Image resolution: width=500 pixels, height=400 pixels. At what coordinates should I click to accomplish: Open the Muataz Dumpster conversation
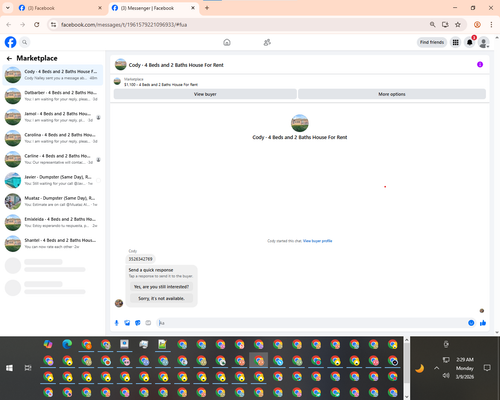[x=52, y=201]
